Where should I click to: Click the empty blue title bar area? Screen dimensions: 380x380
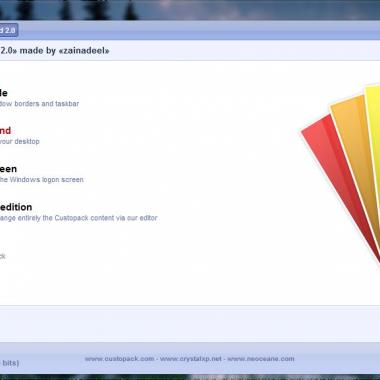pos(200,30)
